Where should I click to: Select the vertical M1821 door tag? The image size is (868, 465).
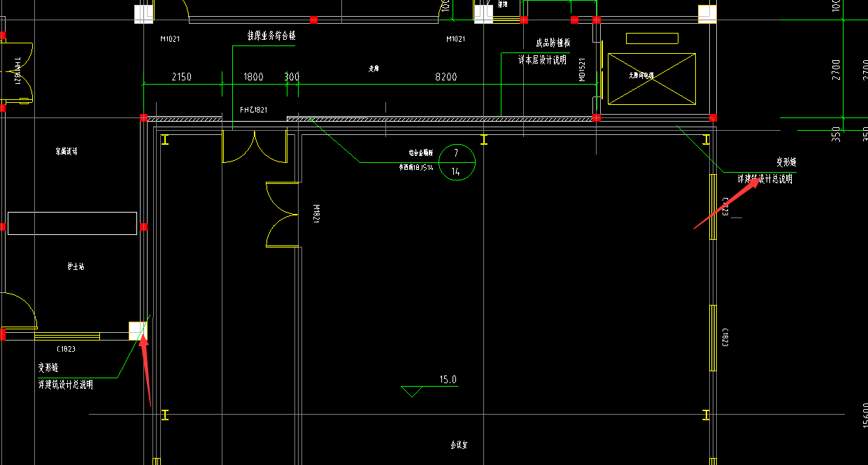pos(316,213)
